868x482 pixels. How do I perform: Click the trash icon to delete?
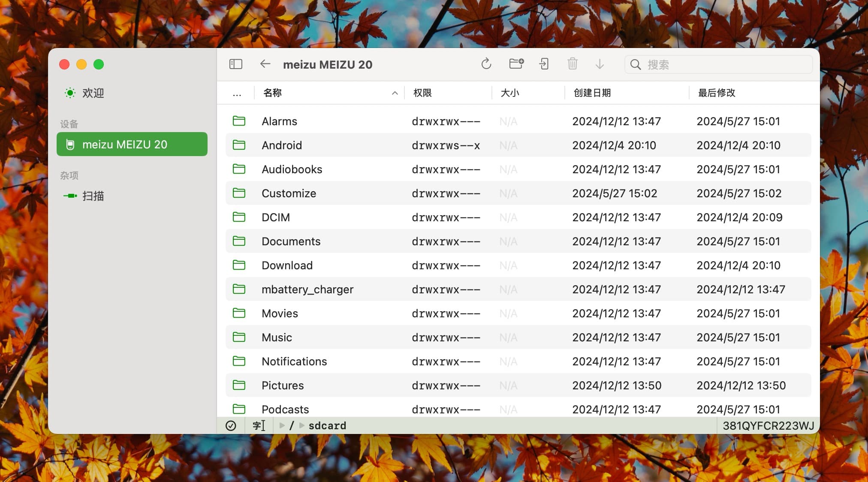[x=573, y=63]
